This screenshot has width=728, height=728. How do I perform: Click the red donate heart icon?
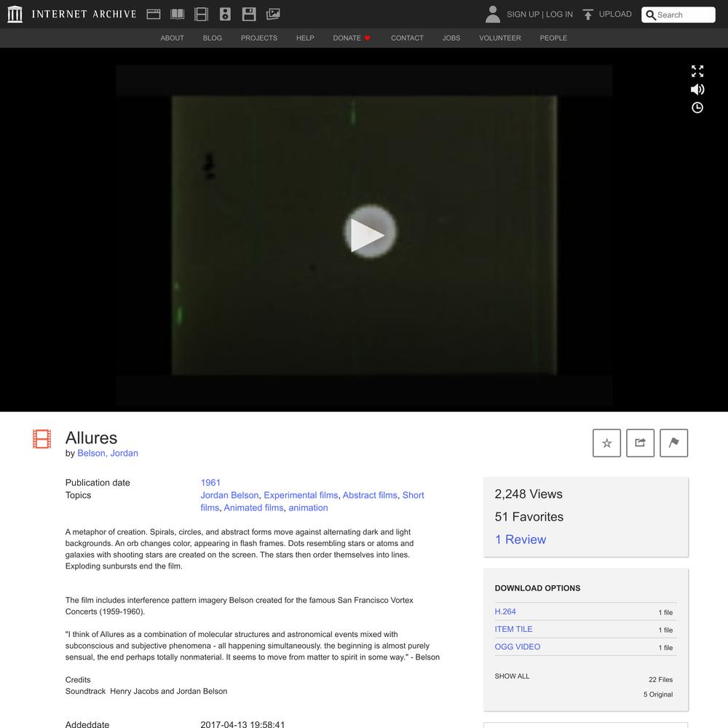(367, 38)
